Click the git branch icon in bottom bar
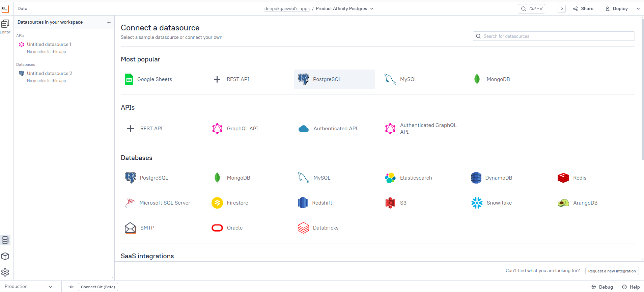Viewport: 644px width, 292px height. coord(71,287)
